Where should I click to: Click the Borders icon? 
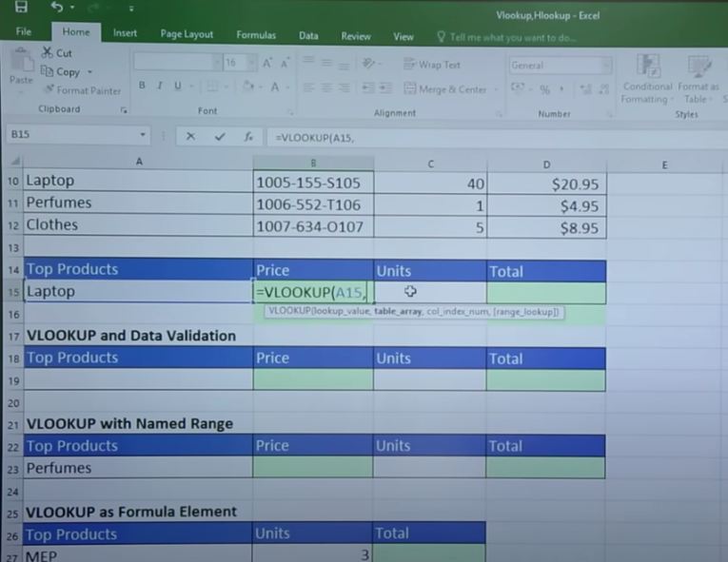point(212,87)
